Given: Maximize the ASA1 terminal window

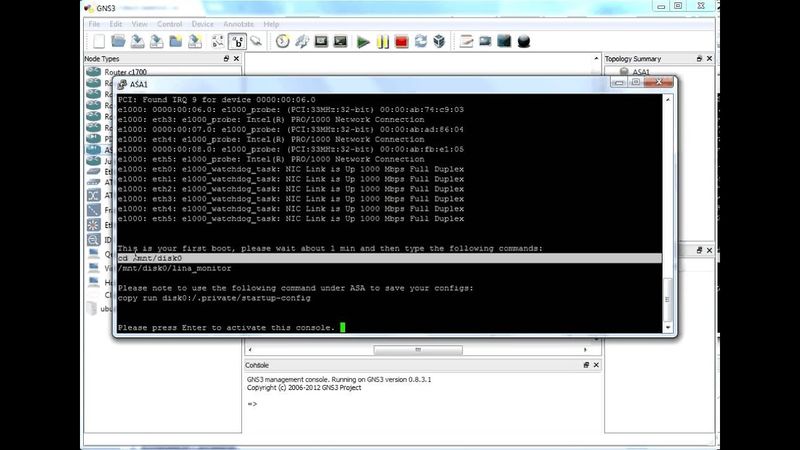Looking at the screenshot, I should coord(636,82).
